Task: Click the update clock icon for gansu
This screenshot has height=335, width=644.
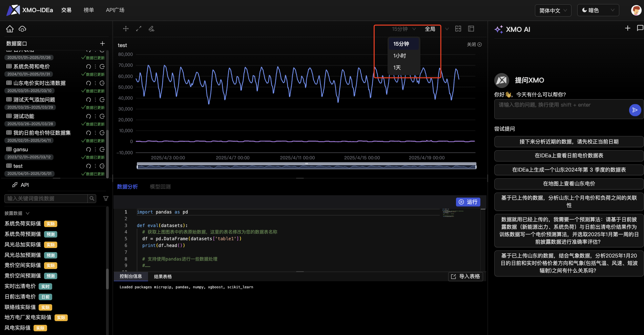Action: tap(102, 150)
